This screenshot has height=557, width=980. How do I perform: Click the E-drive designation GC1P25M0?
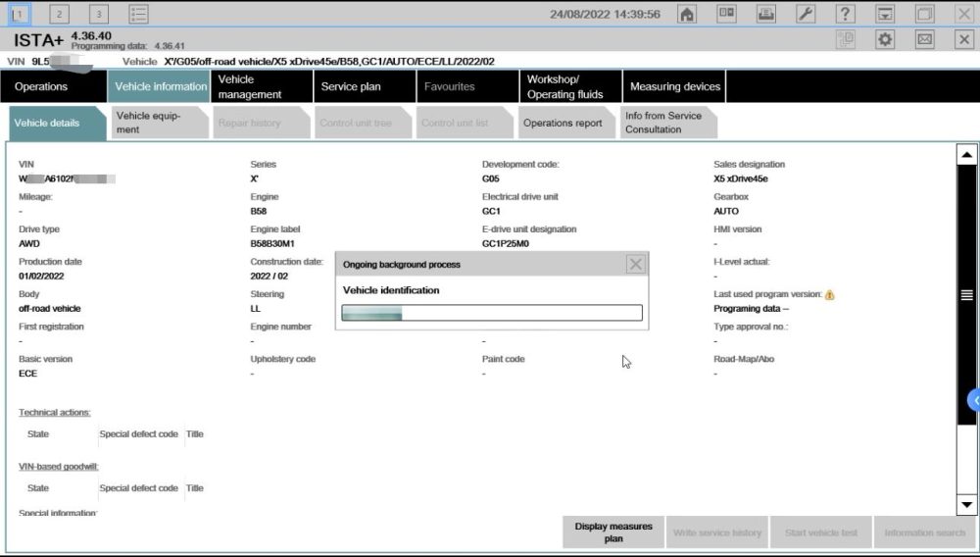[505, 244]
